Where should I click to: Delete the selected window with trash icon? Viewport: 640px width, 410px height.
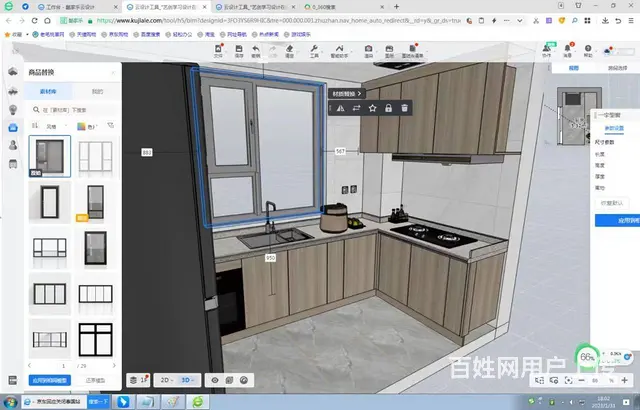pos(404,108)
